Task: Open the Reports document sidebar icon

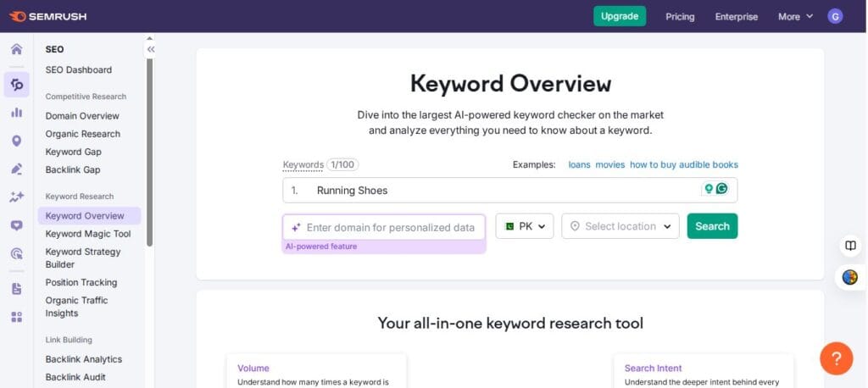Action: pyautogui.click(x=17, y=288)
